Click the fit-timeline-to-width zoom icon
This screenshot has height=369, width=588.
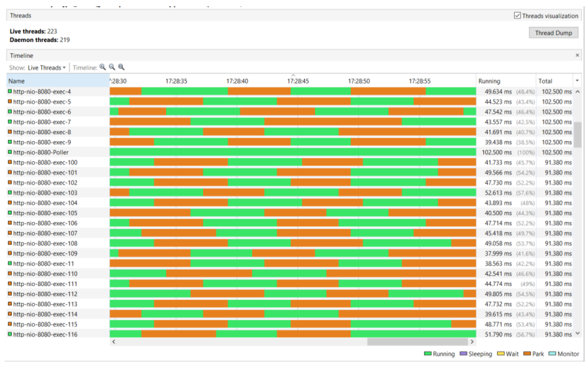tap(121, 67)
